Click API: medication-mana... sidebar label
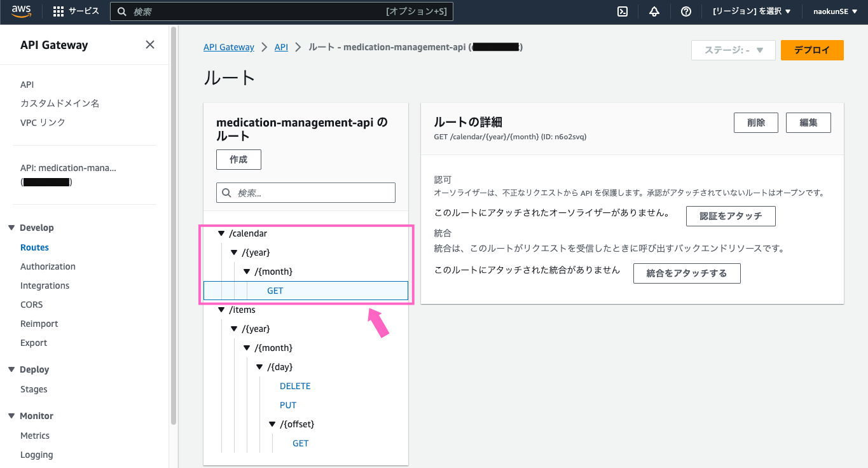 pyautogui.click(x=68, y=168)
